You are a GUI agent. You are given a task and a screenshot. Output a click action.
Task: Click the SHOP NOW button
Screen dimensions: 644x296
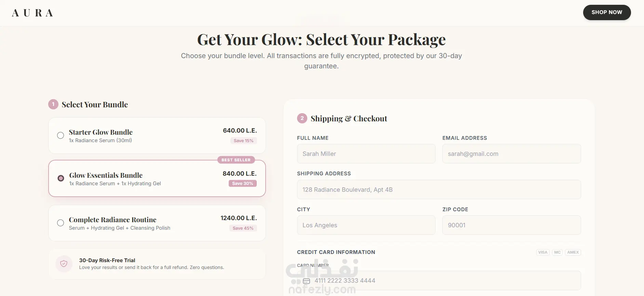(x=607, y=12)
